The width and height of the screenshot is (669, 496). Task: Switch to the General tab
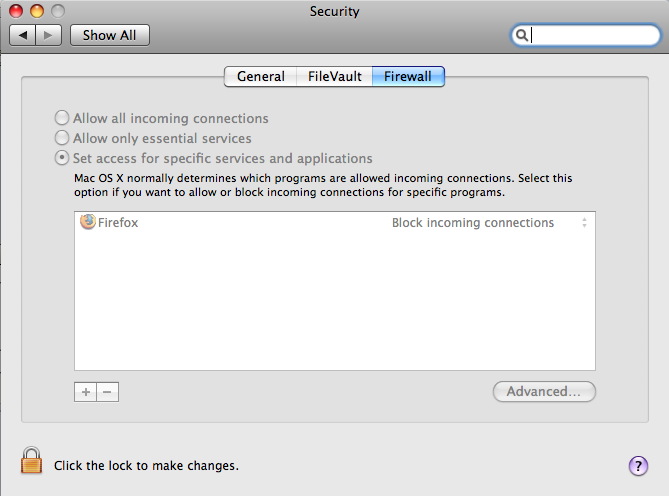(x=260, y=76)
